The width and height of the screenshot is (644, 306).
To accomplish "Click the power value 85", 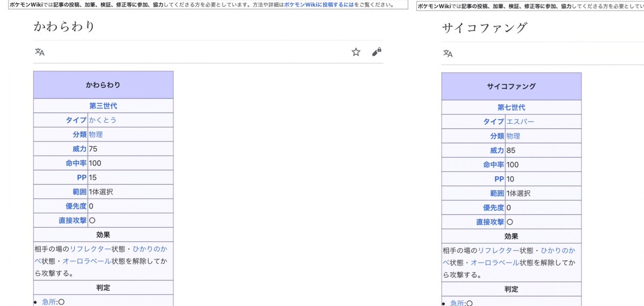I will (511, 151).
